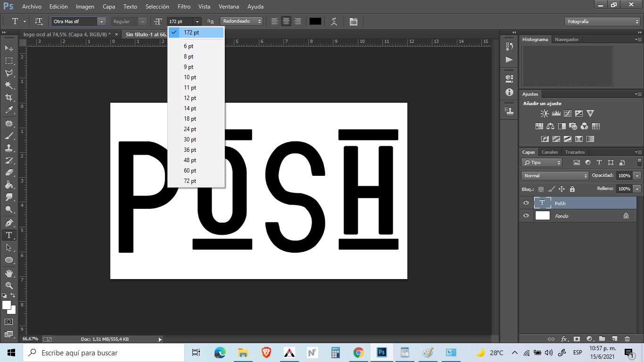Select the Crop tool

(x=9, y=98)
